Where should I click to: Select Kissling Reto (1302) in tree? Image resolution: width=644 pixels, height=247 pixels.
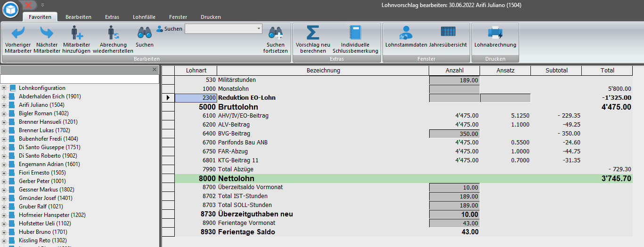[42, 240]
